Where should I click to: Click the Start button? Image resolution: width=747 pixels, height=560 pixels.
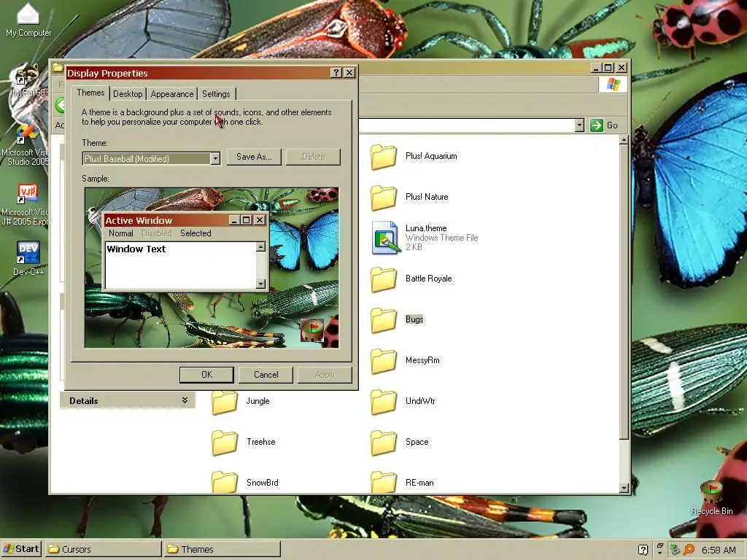tap(21, 549)
